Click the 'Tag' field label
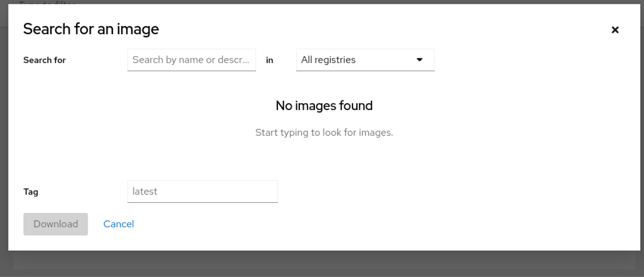644x277 pixels. pyautogui.click(x=31, y=192)
